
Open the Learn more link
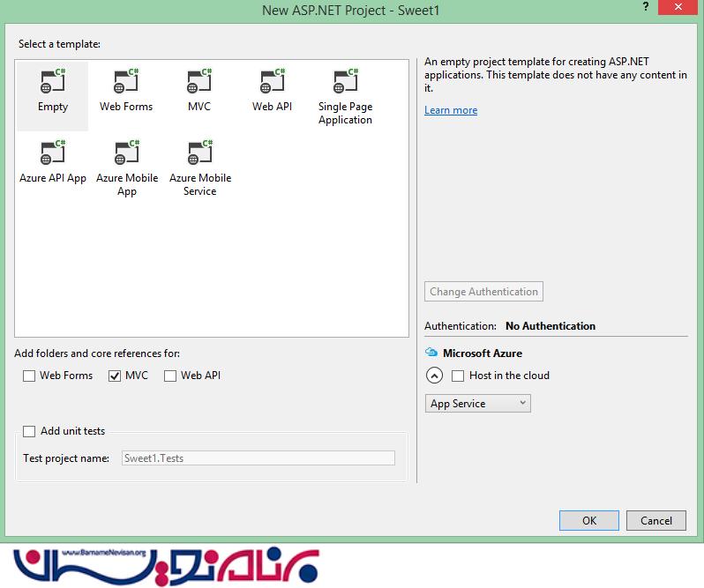click(451, 110)
